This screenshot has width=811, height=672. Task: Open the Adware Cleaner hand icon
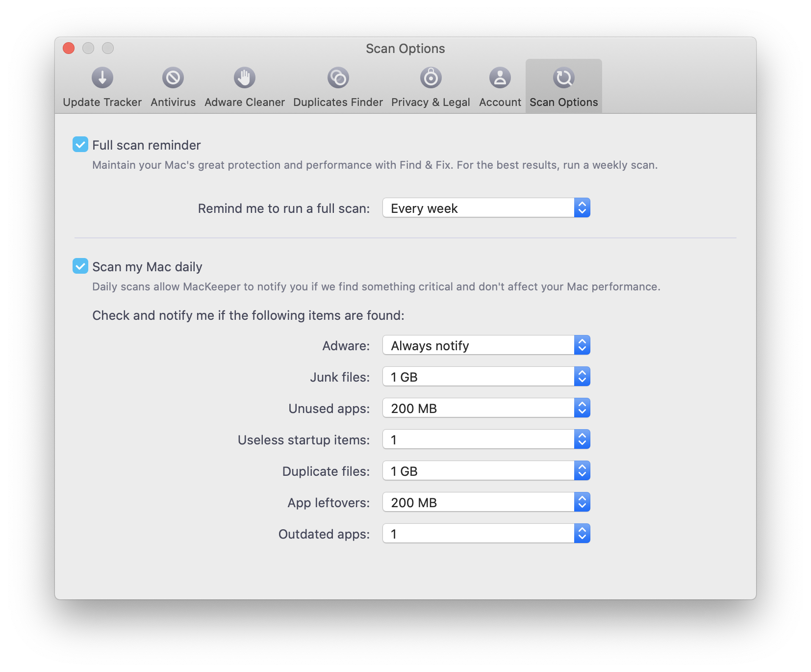pyautogui.click(x=244, y=78)
